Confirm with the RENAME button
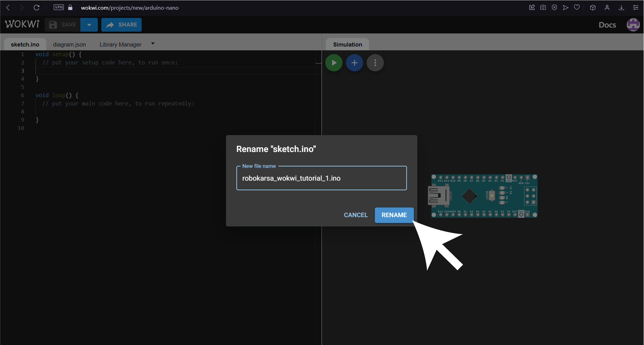Screen dimensions: 644x345 click(394, 215)
